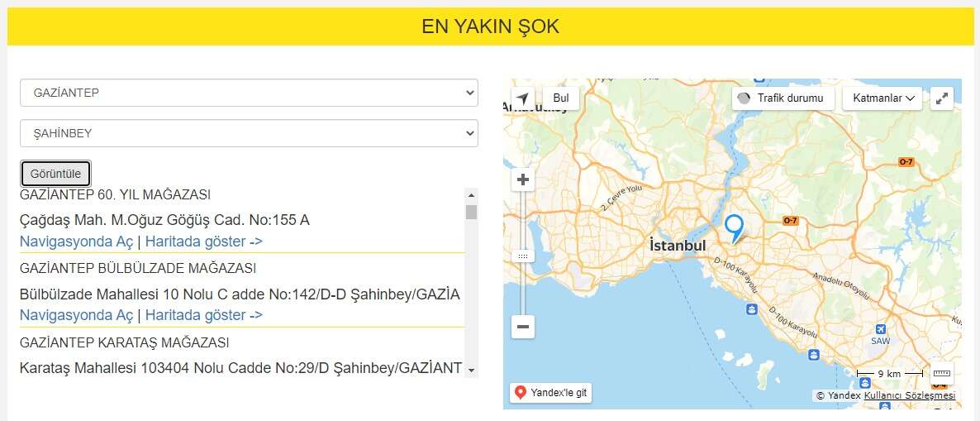The width and height of the screenshot is (980, 421).
Task: Click the store list scrollbar thumb
Action: tap(471, 212)
